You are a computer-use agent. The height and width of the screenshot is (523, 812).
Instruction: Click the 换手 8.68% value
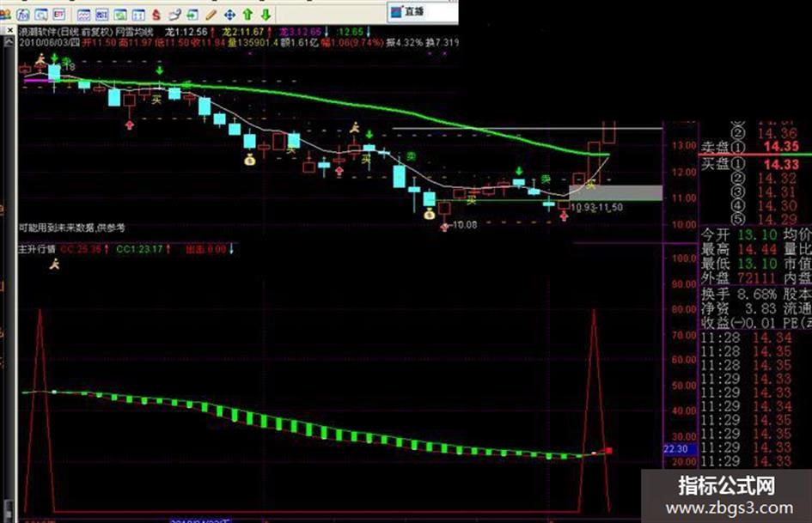tap(757, 295)
